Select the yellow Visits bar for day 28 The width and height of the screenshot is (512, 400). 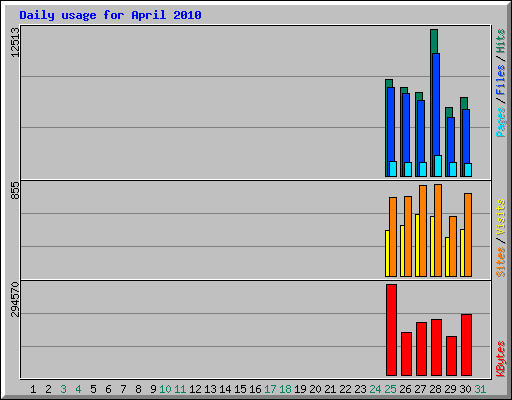432,246
